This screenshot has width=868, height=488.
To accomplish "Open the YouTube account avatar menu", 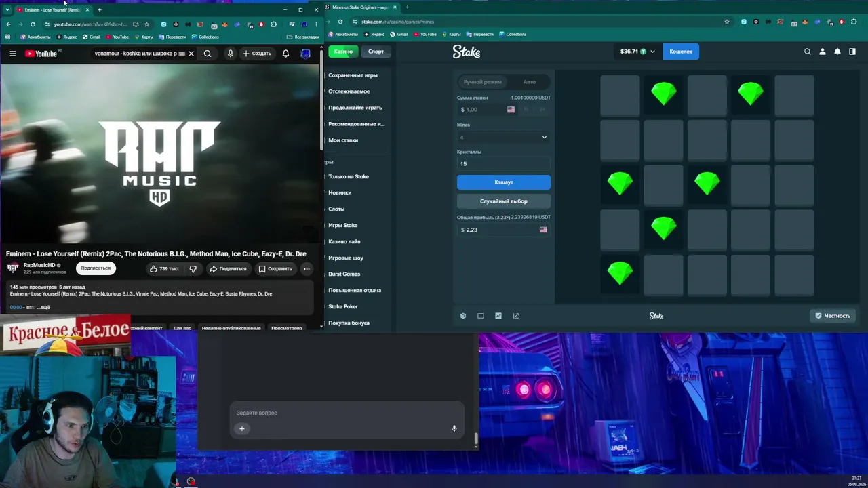I will pos(305,54).
